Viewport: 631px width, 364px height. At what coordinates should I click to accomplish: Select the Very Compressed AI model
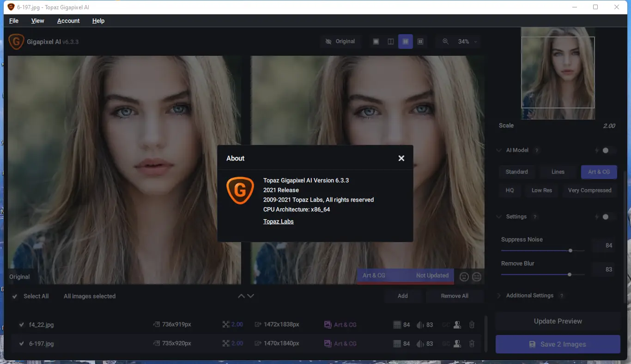590,190
